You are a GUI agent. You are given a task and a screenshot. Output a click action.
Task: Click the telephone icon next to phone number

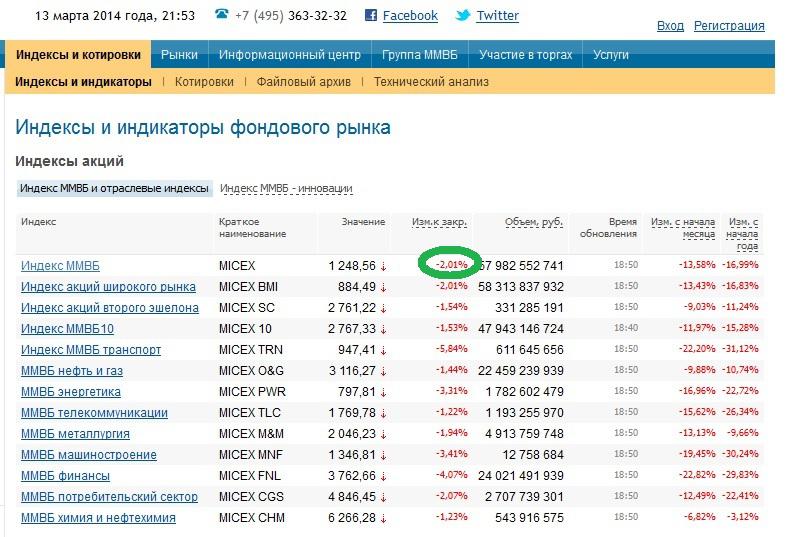(222, 14)
